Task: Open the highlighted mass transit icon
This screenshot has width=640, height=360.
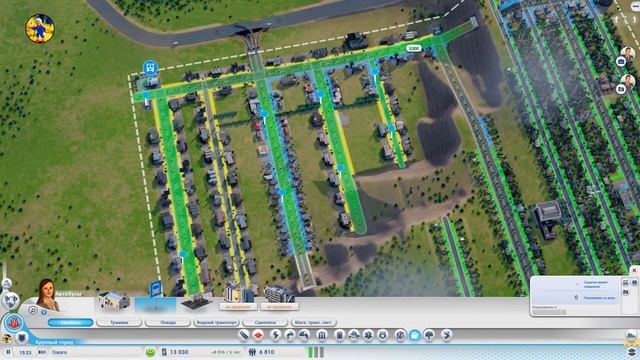Action: click(415, 335)
